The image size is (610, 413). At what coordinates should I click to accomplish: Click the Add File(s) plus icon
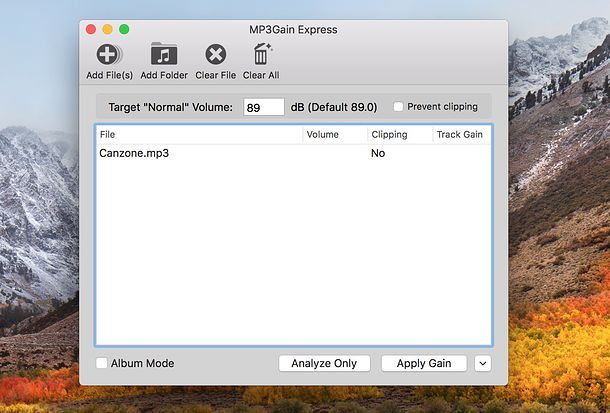click(x=109, y=54)
